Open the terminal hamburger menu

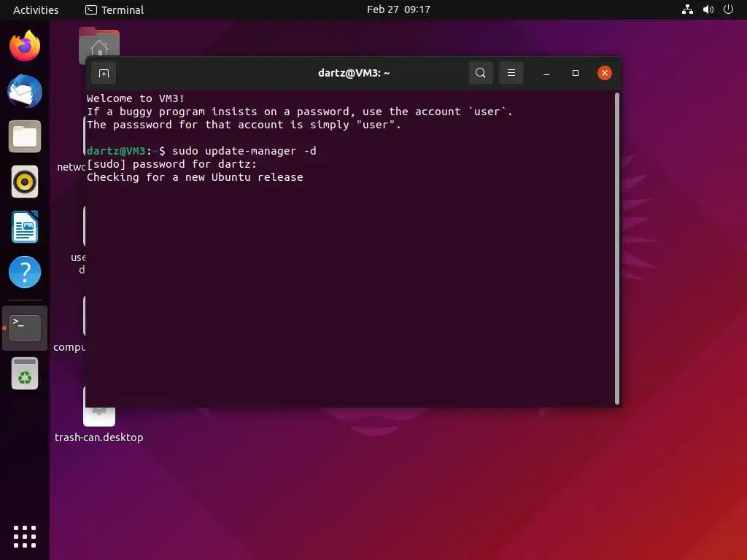pyautogui.click(x=511, y=73)
